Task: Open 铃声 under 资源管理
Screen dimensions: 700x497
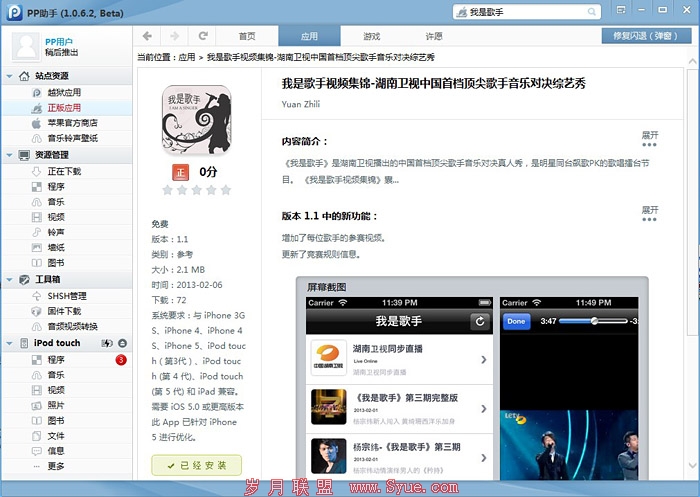Action: click(x=67, y=232)
